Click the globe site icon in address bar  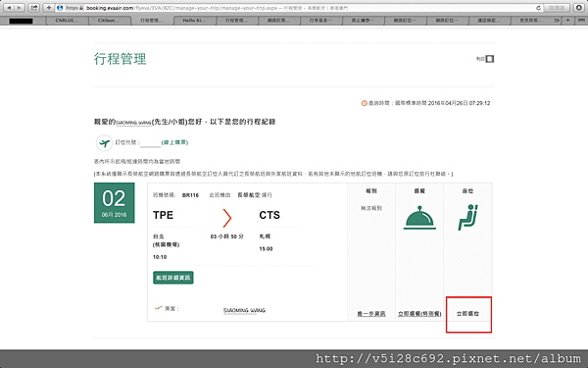coord(60,8)
